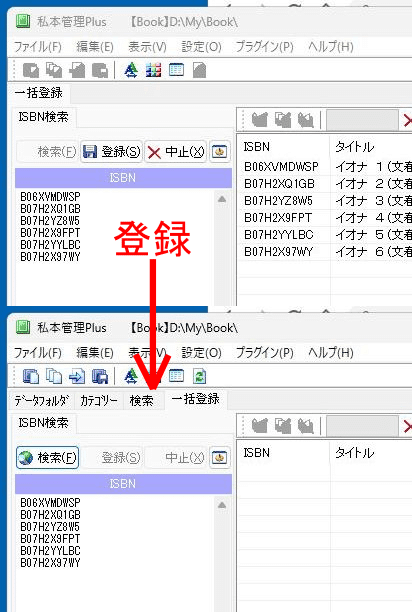Click scroll-up arrow of lower window ISBN list

click(x=222, y=505)
